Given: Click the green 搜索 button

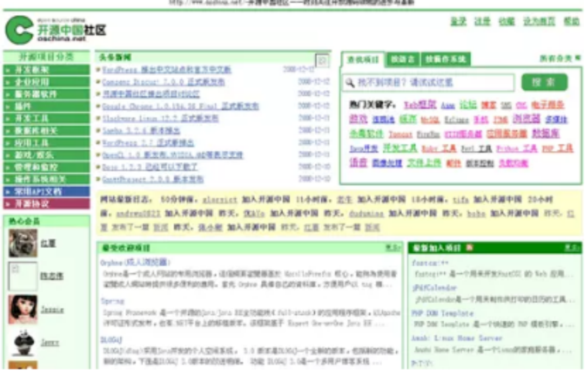Looking at the screenshot, I should pyautogui.click(x=544, y=82).
